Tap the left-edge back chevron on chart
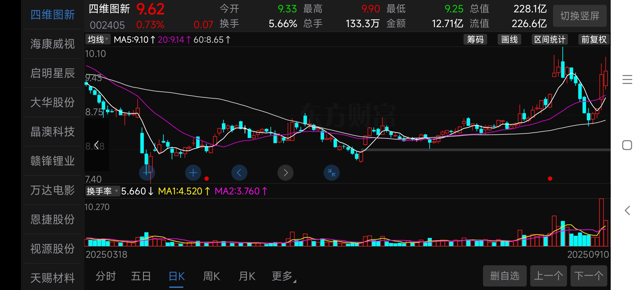 [x=97, y=145]
